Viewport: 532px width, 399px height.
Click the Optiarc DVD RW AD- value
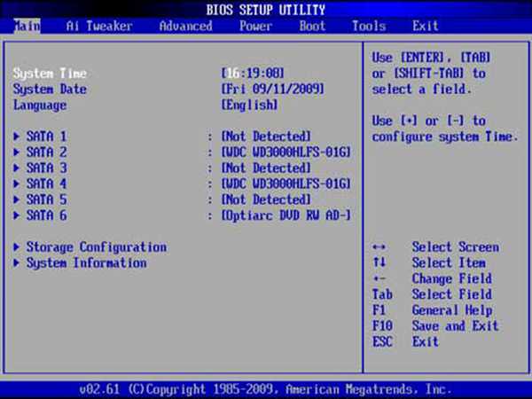[x=286, y=215]
